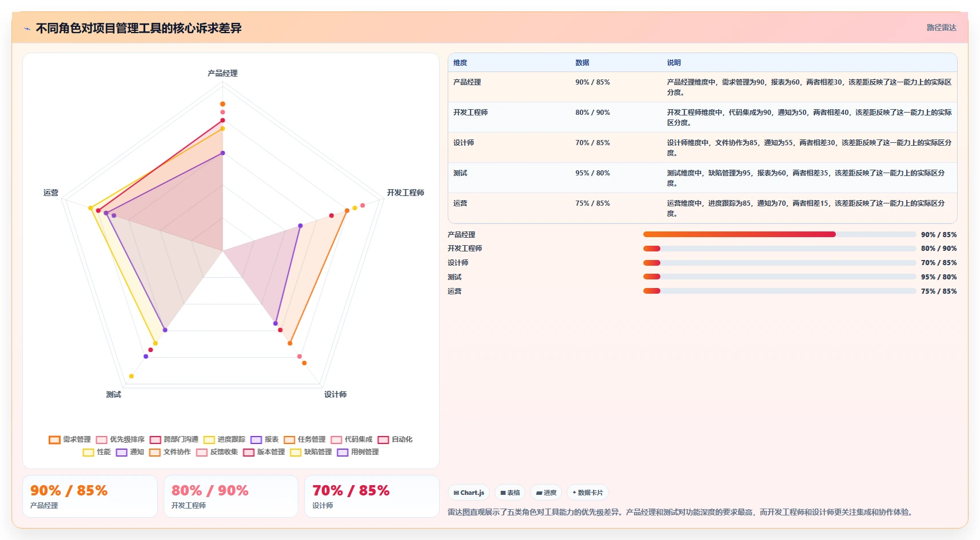This screenshot has height=540, width=980.
Task: Click the 进度 tag chip
Action: pyautogui.click(x=546, y=493)
